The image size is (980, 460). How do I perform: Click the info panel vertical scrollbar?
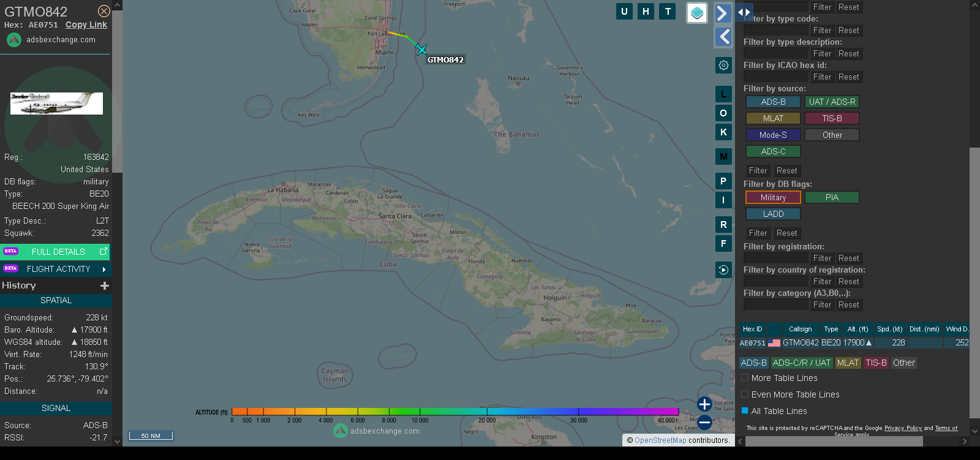click(x=117, y=92)
